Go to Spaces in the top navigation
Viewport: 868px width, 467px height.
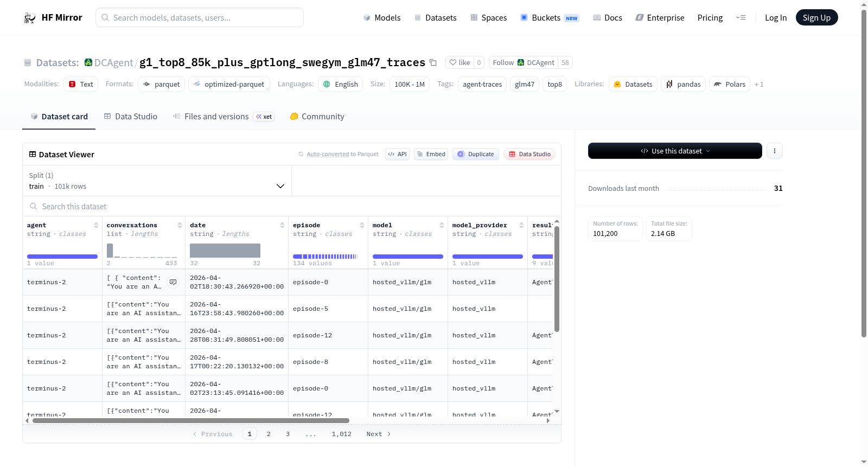[488, 17]
